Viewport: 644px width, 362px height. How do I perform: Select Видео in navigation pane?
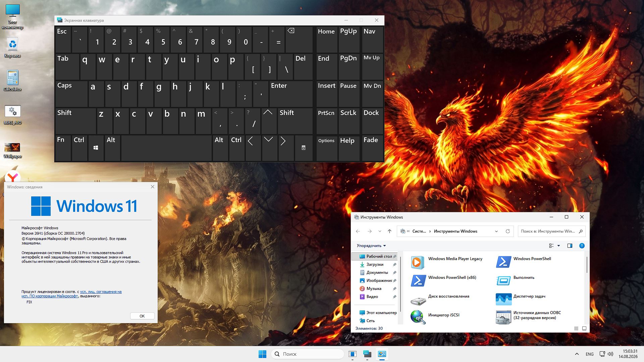pyautogui.click(x=375, y=297)
